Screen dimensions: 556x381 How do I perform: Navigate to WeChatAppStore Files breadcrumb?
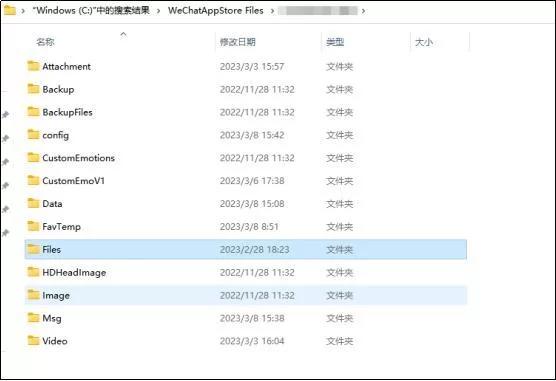pyautogui.click(x=216, y=11)
